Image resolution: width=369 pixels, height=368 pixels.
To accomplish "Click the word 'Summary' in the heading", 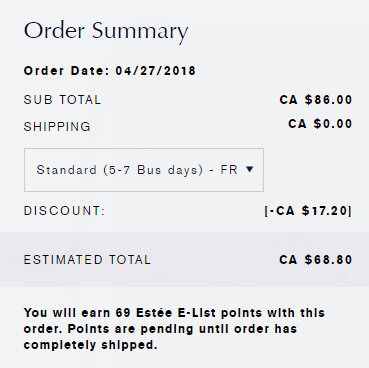I will pos(140,32).
